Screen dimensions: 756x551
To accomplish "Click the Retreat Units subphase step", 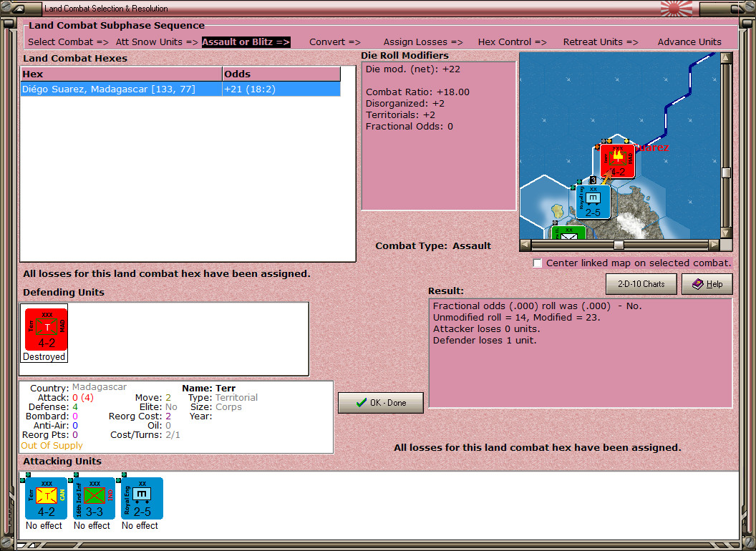I will 601,42.
